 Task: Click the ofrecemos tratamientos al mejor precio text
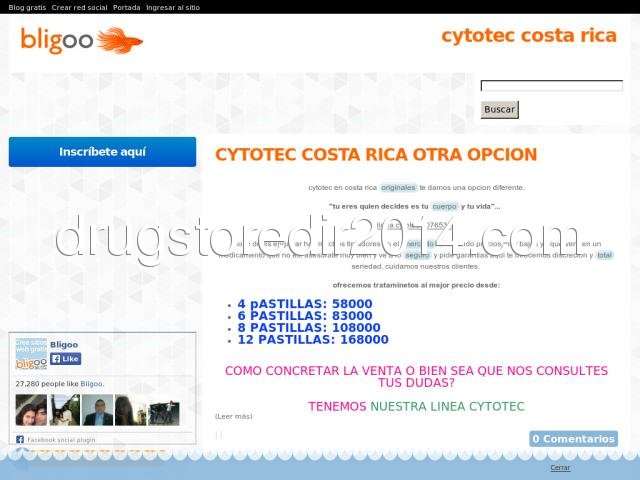coord(416,285)
